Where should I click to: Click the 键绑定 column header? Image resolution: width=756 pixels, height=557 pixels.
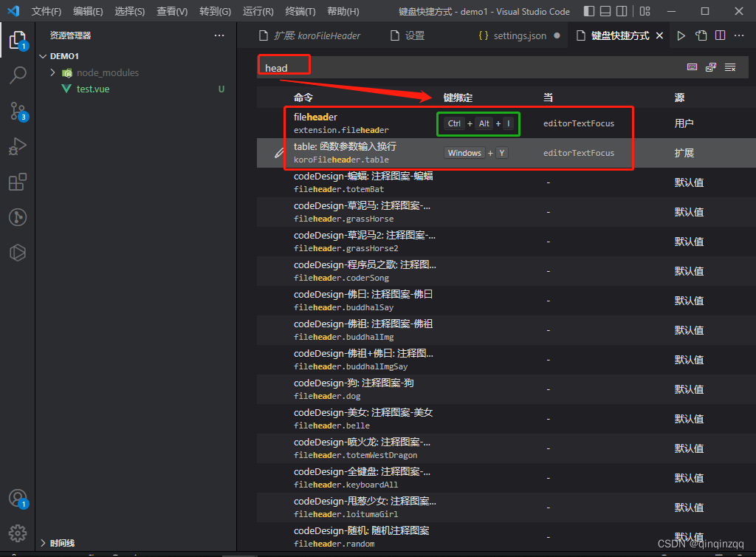coord(458,98)
